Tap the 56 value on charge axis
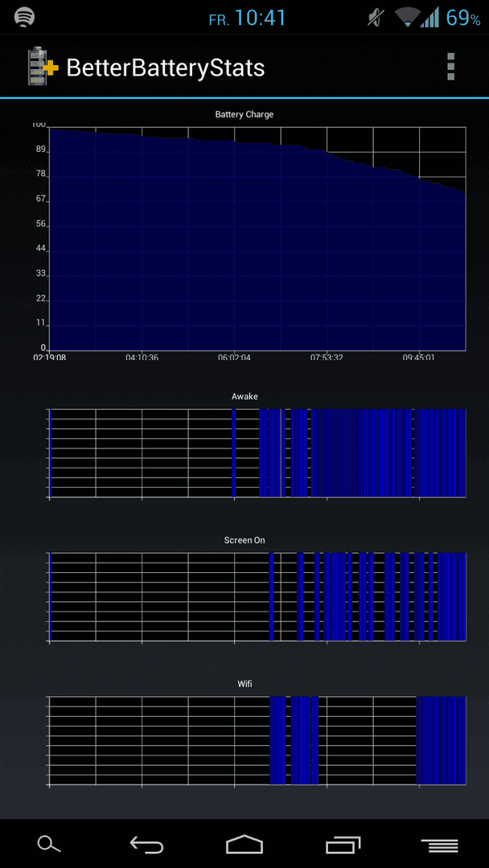 [39, 224]
